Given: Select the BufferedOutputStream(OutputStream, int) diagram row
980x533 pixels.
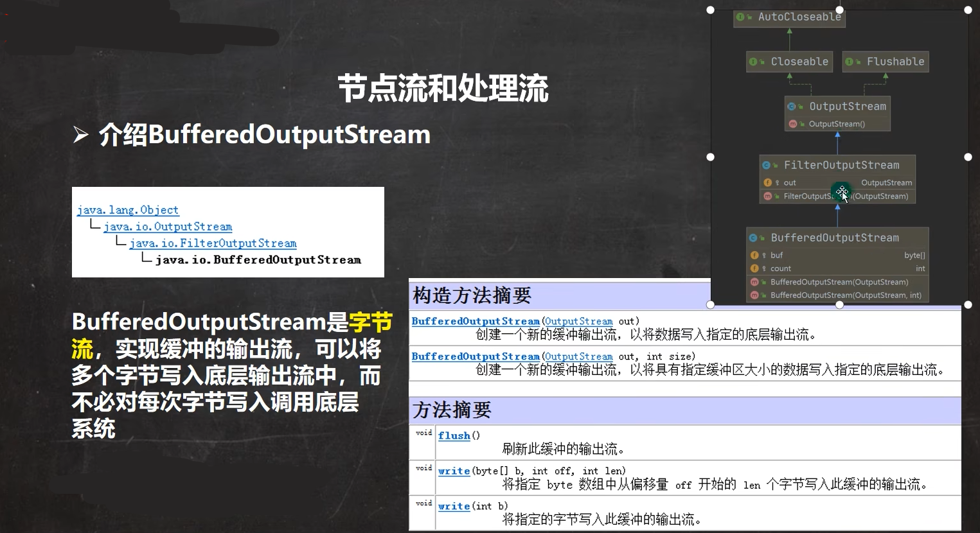Looking at the screenshot, I should (x=845, y=295).
